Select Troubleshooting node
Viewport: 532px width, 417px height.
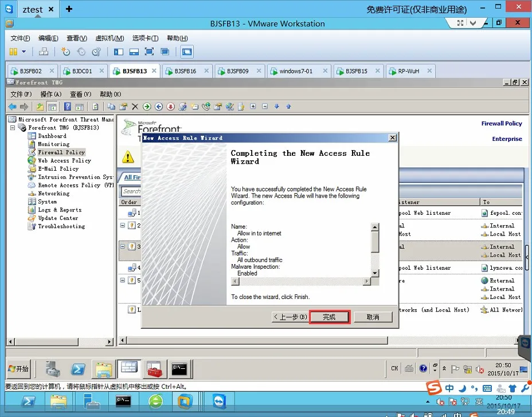point(61,226)
